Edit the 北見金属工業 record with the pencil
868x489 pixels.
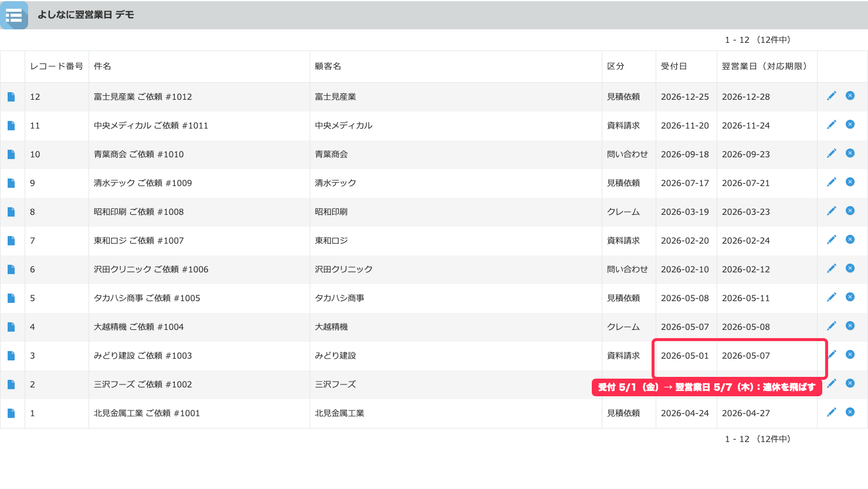click(832, 412)
